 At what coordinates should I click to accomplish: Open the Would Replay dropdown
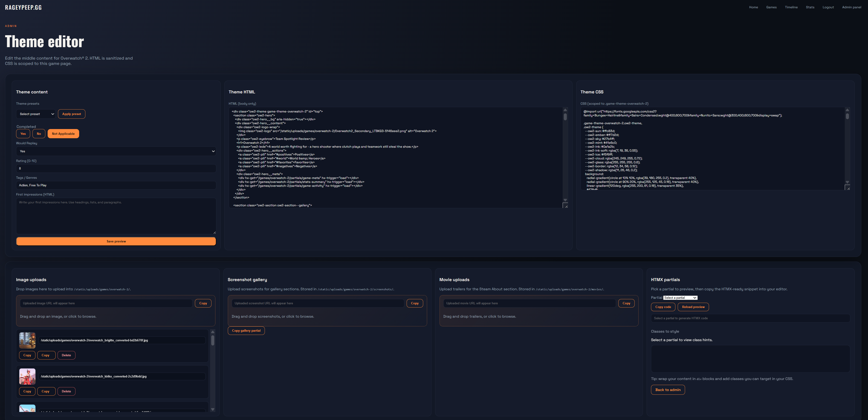coord(116,151)
